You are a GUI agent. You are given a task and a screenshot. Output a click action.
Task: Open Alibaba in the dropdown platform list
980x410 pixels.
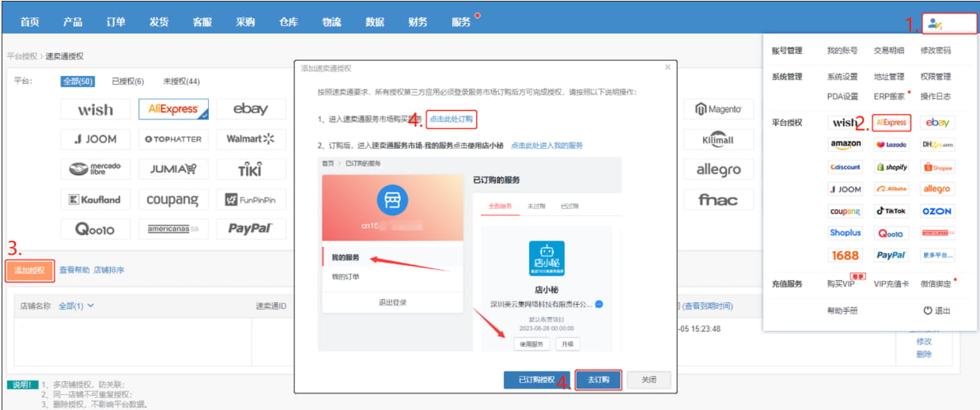coord(891,189)
